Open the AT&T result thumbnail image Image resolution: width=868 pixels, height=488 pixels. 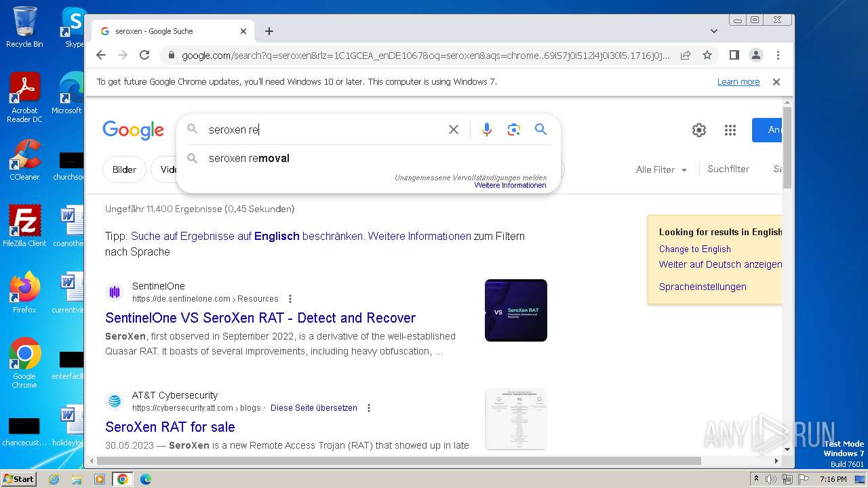tap(516, 419)
